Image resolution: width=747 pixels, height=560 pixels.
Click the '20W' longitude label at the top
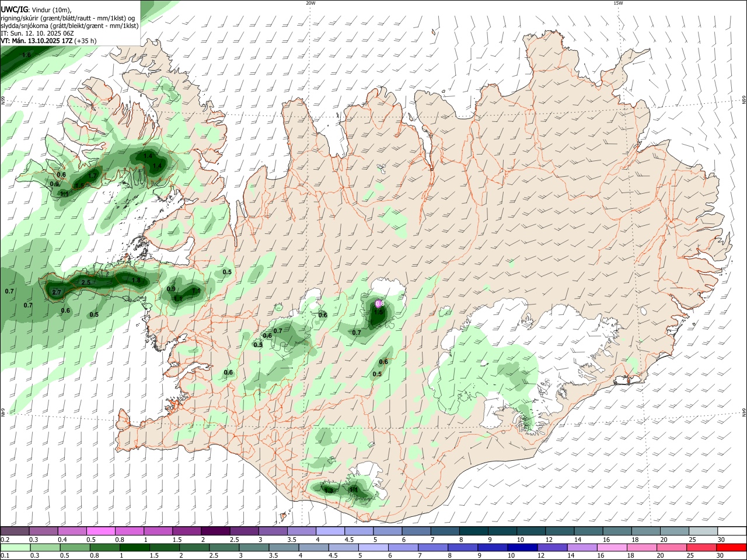click(310, 3)
